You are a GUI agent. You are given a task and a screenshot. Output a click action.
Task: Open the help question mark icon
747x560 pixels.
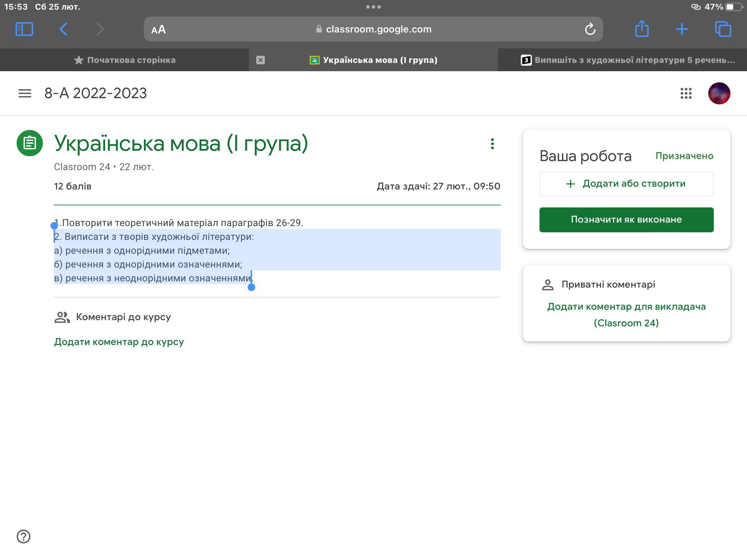coord(24,536)
